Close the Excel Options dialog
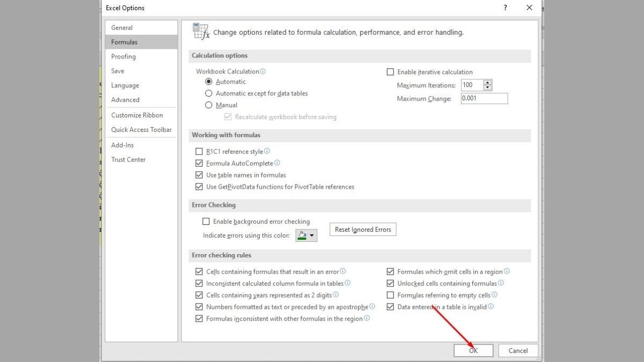 coord(530,8)
